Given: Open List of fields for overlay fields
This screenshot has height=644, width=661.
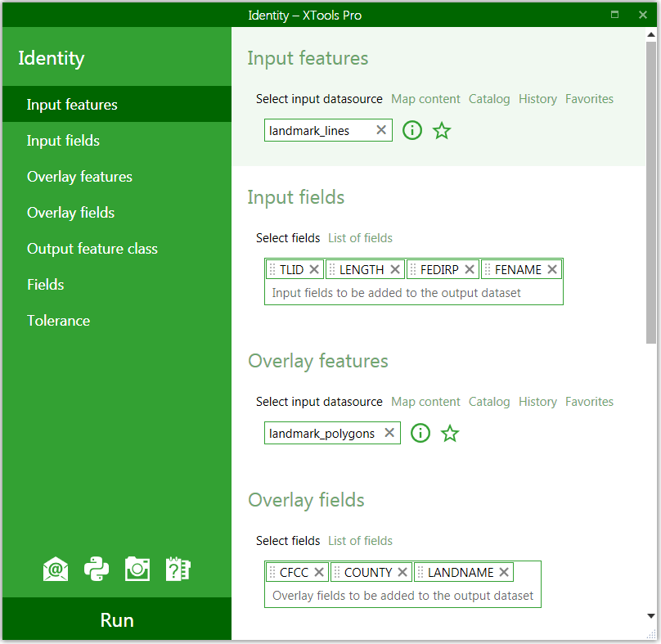Looking at the screenshot, I should [x=360, y=541].
